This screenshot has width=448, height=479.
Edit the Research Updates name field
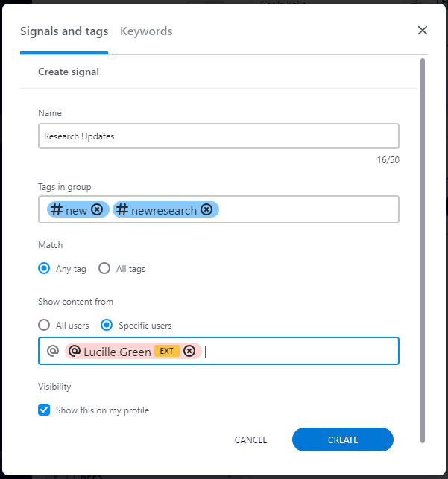click(219, 136)
